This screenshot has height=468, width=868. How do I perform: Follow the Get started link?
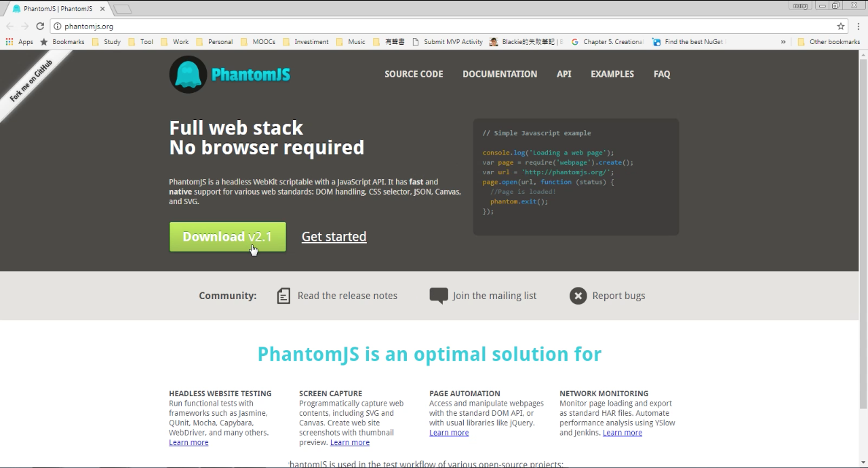pyautogui.click(x=334, y=237)
